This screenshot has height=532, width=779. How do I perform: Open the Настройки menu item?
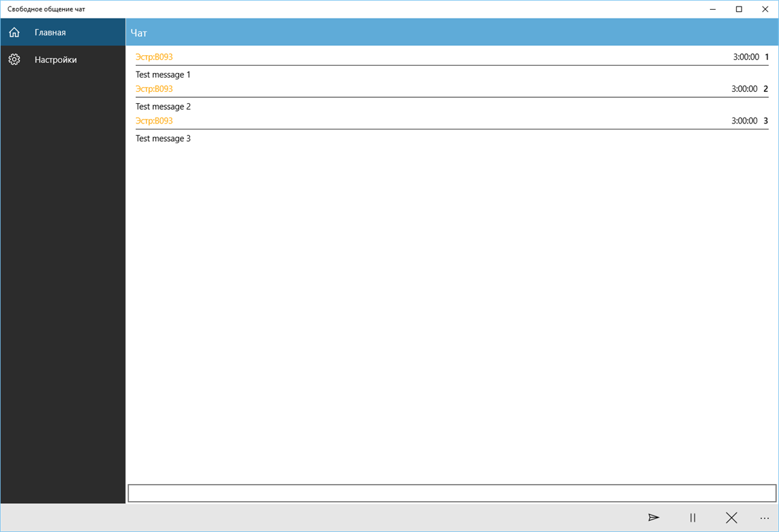[62, 60]
